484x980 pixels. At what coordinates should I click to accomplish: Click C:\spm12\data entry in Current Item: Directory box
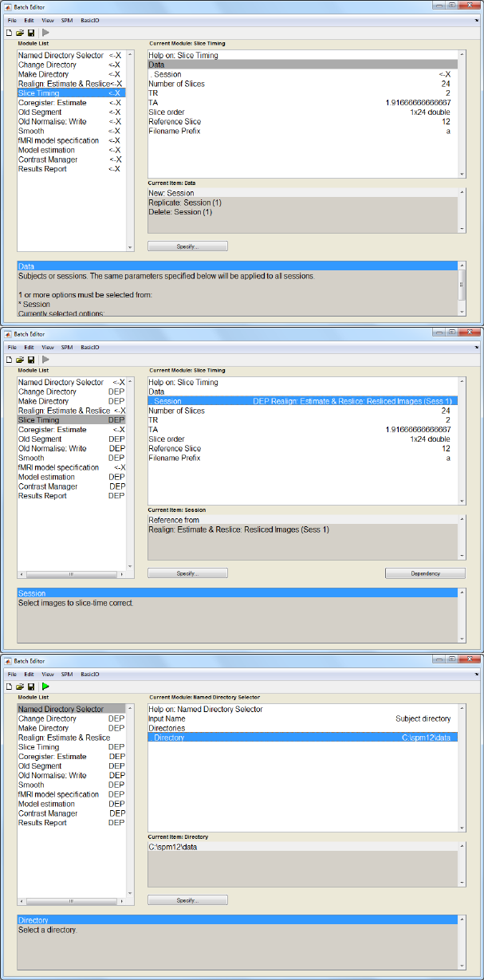coord(302,847)
